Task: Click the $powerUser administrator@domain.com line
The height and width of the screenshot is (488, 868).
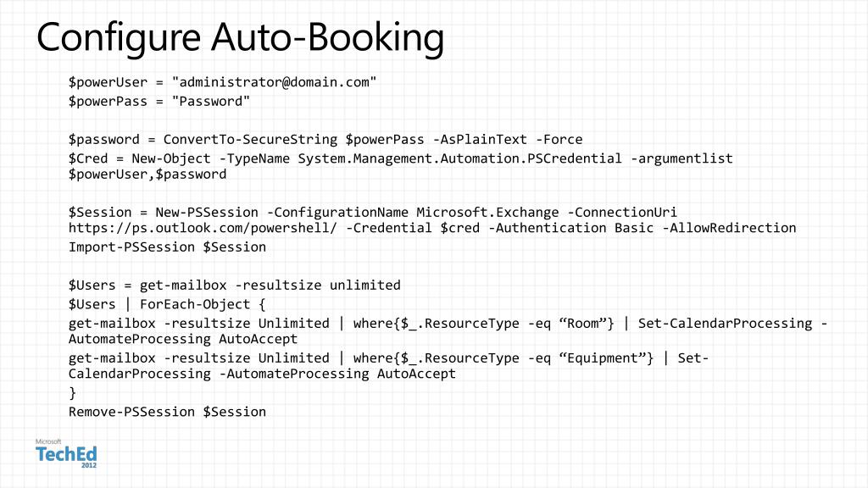Action: point(223,82)
